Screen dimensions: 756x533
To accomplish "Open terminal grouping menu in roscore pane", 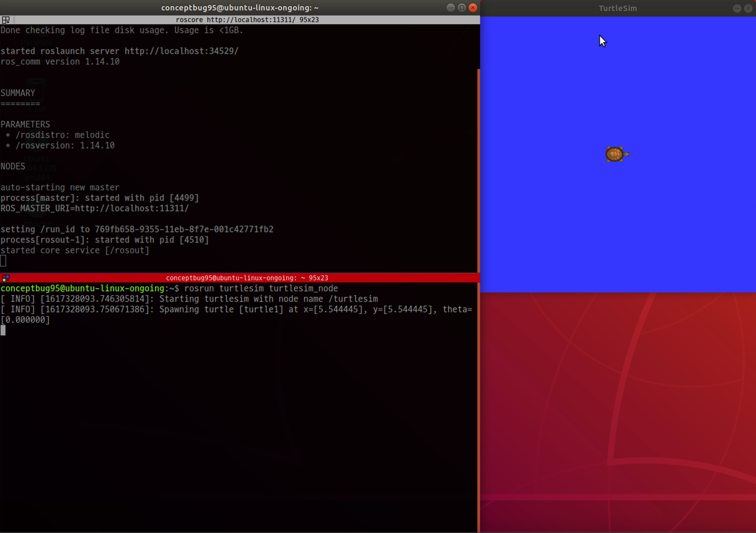I will tap(6, 20).
